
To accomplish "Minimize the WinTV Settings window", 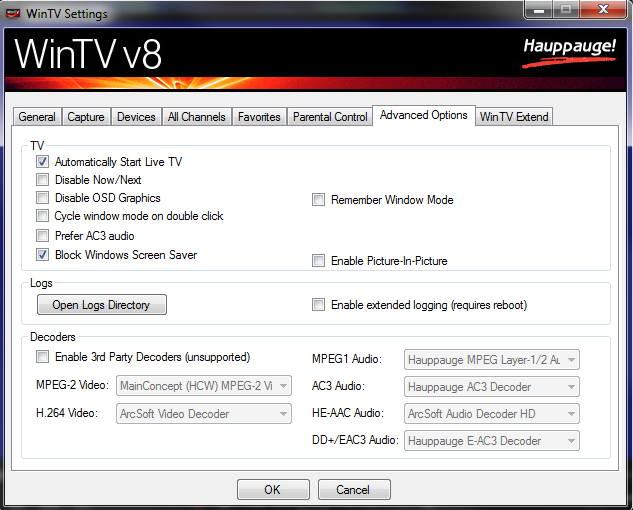I will [x=539, y=9].
